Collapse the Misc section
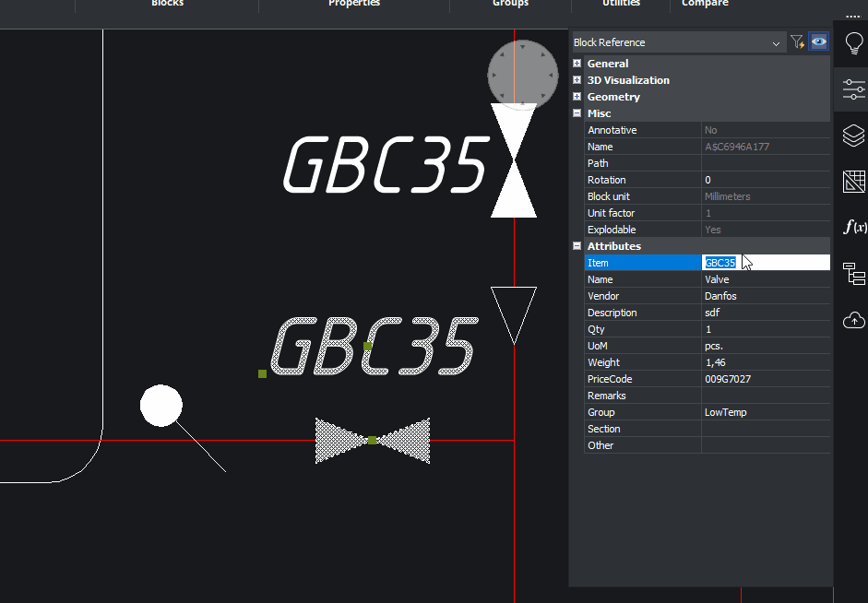Image resolution: width=868 pixels, height=603 pixels. (x=577, y=113)
